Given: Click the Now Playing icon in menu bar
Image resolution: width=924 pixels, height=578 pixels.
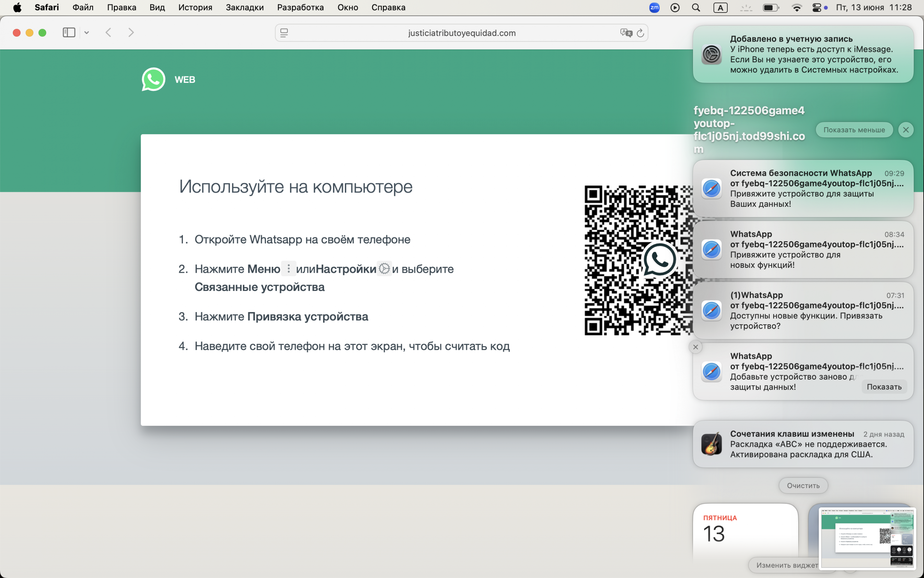Looking at the screenshot, I should [675, 8].
